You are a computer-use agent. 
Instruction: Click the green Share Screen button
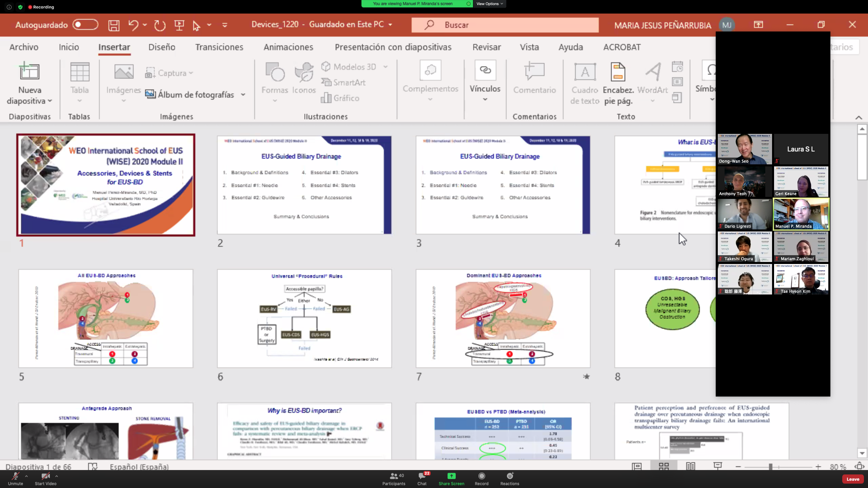[451, 479]
